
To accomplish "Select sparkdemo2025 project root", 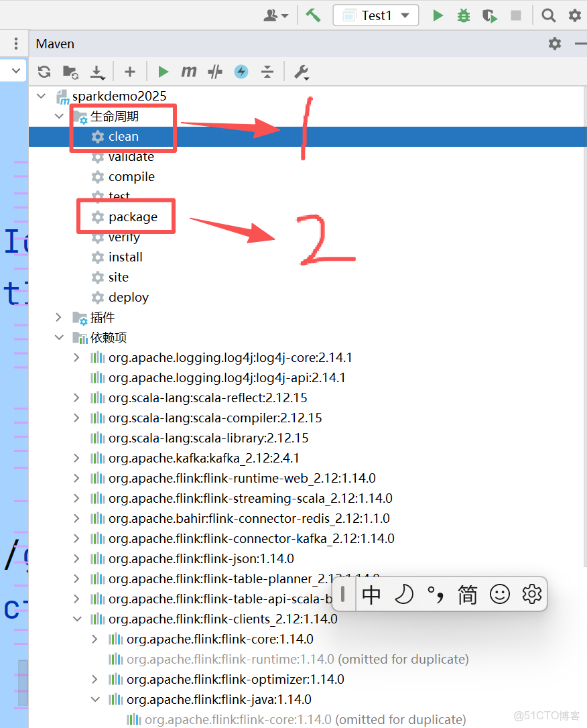I will (119, 96).
